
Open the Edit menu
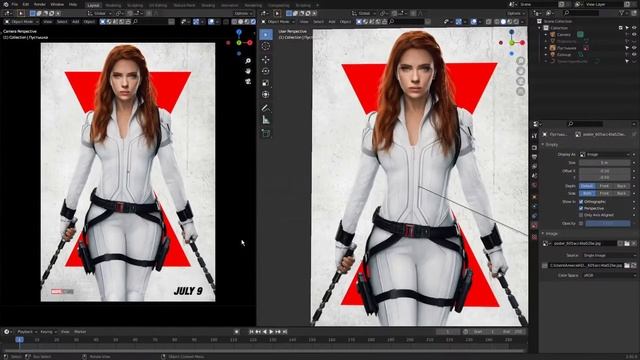click(x=26, y=4)
